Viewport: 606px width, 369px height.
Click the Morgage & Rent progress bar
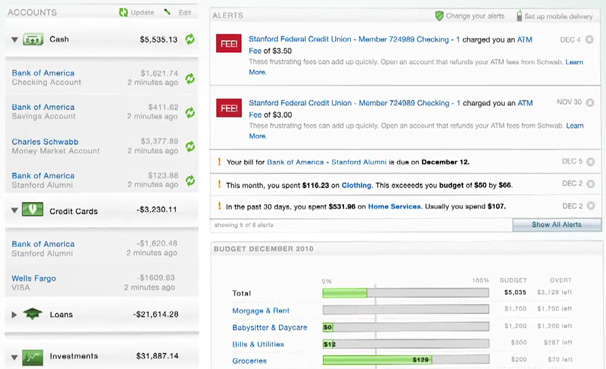(406, 309)
